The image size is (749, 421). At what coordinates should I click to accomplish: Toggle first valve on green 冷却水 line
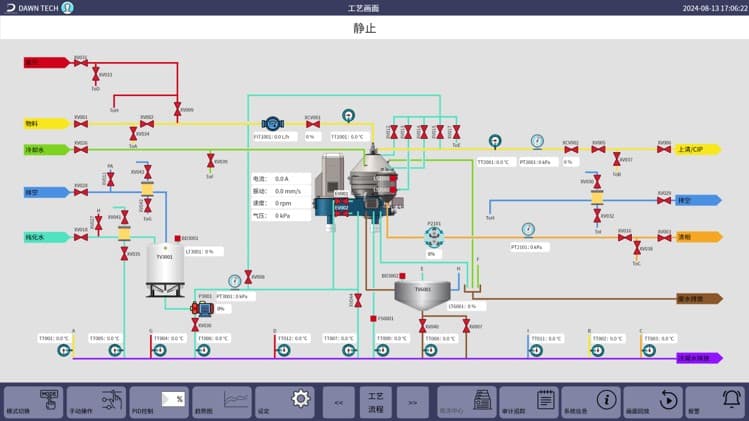(80, 150)
